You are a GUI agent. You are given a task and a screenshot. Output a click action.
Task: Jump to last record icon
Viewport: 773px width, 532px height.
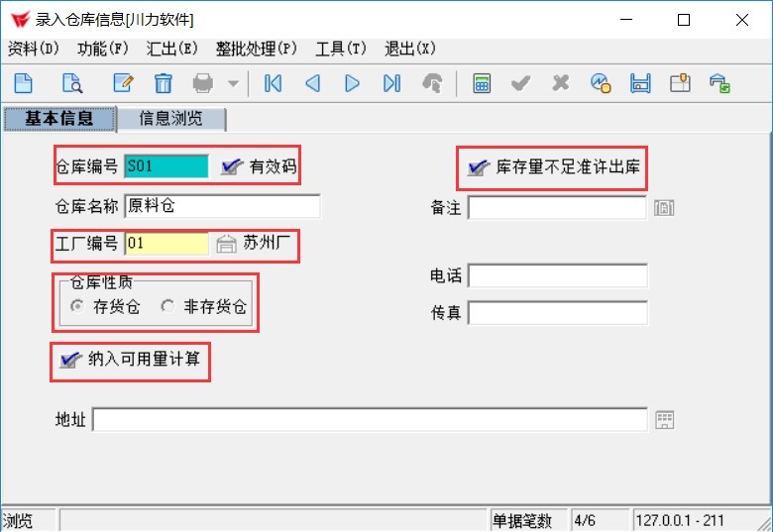[x=391, y=83]
